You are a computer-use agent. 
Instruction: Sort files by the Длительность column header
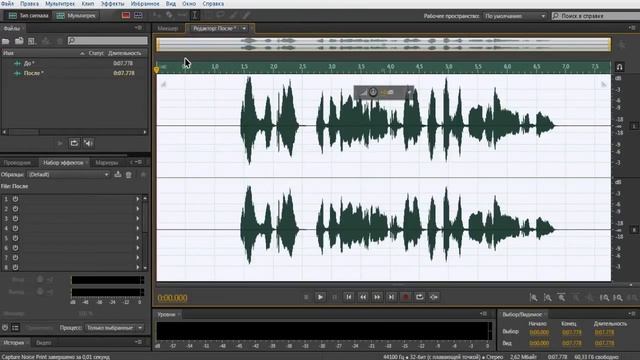pyautogui.click(x=124, y=53)
